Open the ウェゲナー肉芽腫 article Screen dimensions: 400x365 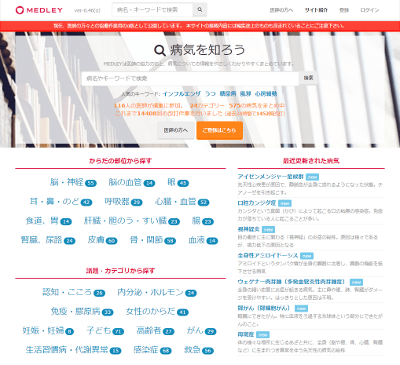point(292,282)
